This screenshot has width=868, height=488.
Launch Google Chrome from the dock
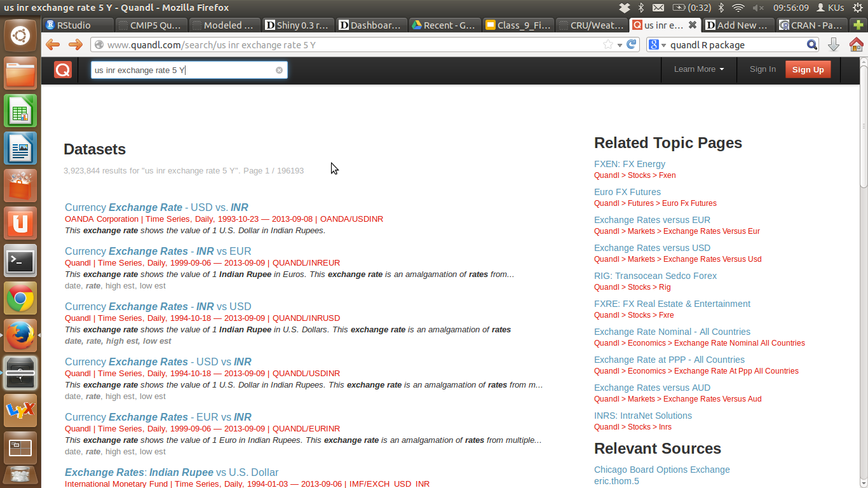point(20,299)
